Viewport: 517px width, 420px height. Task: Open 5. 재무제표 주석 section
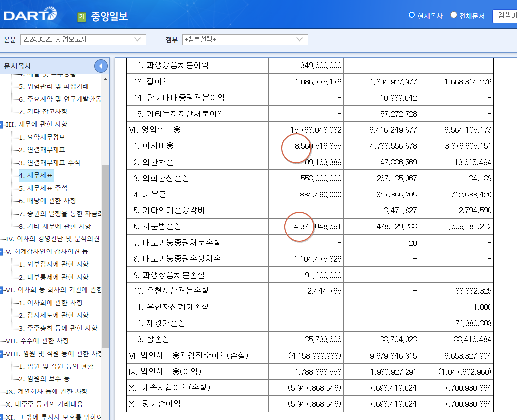point(43,188)
